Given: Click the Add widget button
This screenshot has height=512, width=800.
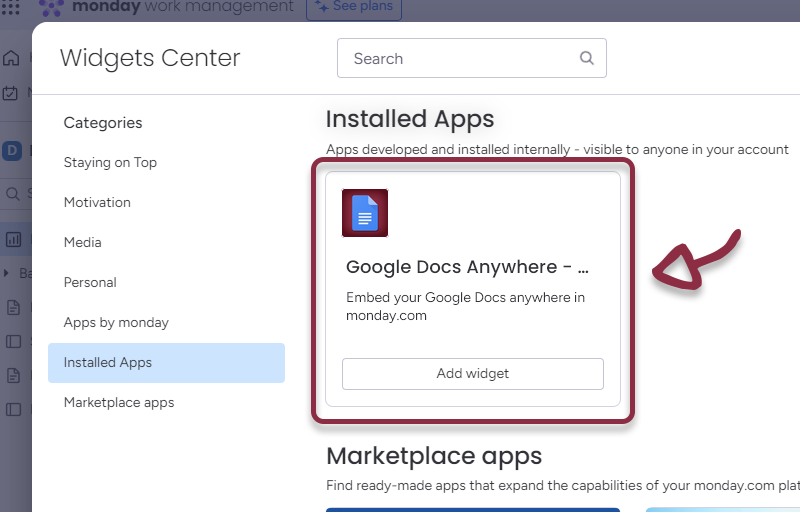Looking at the screenshot, I should pos(472,373).
